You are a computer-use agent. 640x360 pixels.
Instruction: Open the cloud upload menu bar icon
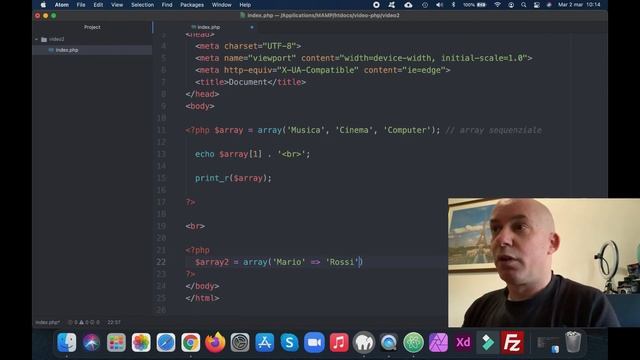click(408, 5)
